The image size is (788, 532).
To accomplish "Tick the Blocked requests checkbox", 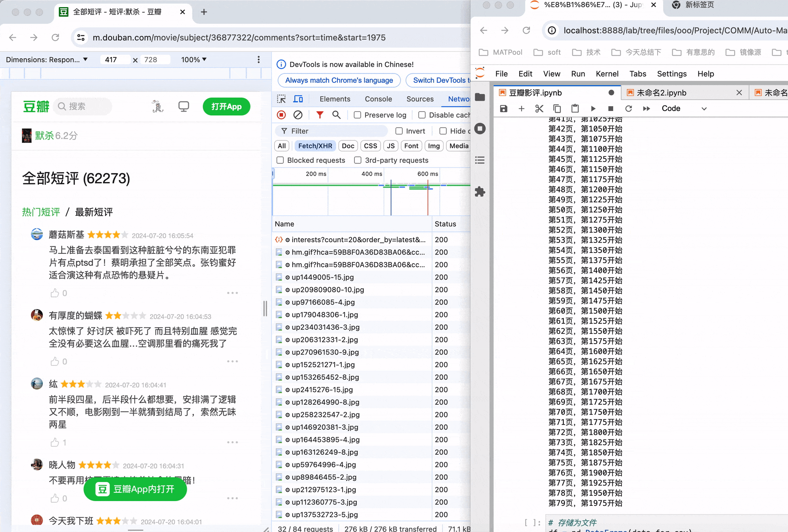I will click(x=280, y=160).
